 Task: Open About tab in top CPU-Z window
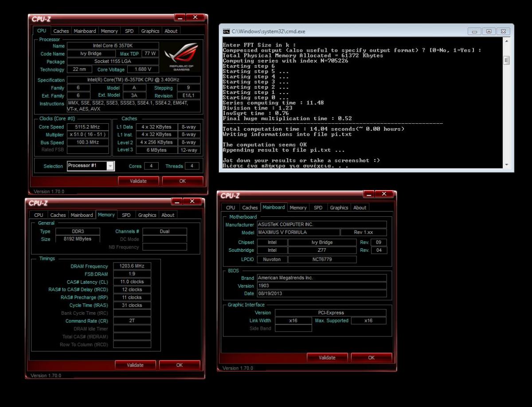[171, 31]
